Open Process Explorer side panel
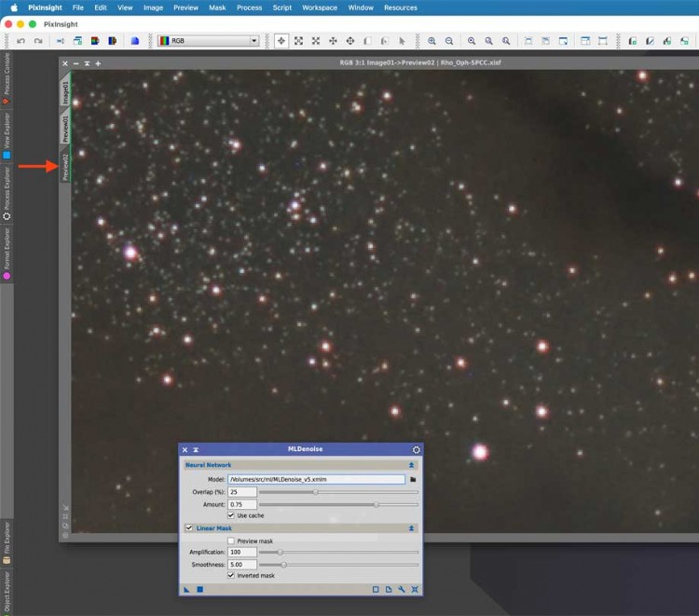 pyautogui.click(x=7, y=194)
